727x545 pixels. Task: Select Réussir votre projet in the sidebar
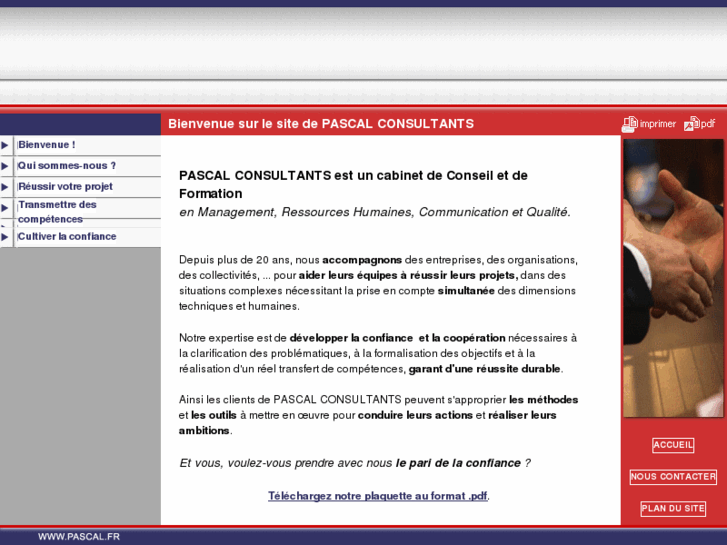[x=65, y=186]
